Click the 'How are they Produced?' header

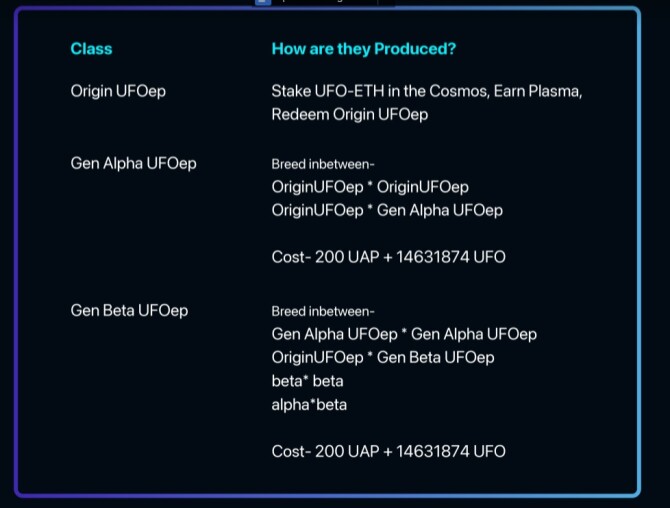coord(364,49)
